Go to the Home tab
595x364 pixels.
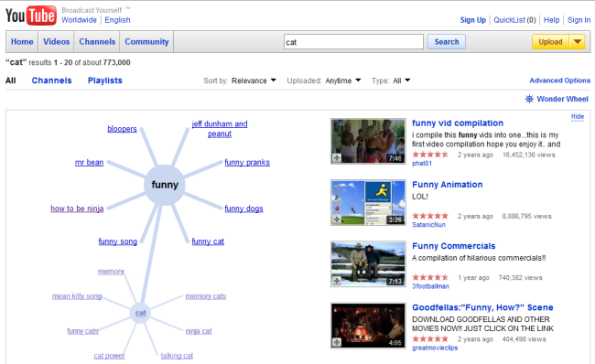pyautogui.click(x=22, y=42)
